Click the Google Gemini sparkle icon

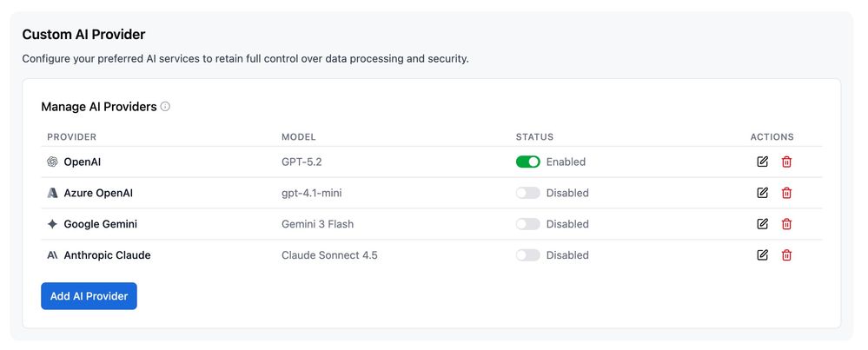(x=52, y=224)
